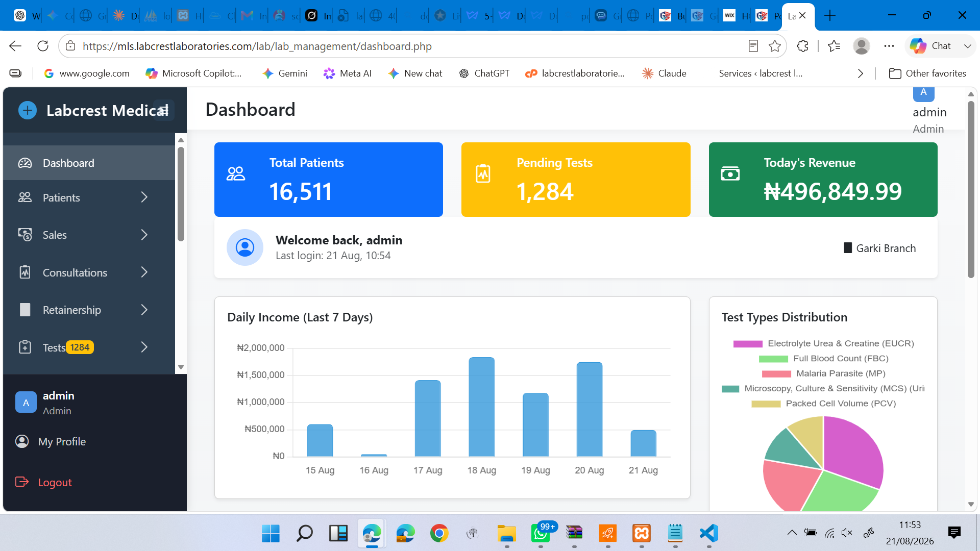Toggle Full Blood Count (FBC) legend swatch
Screen dimensions: 980x551
(773, 359)
